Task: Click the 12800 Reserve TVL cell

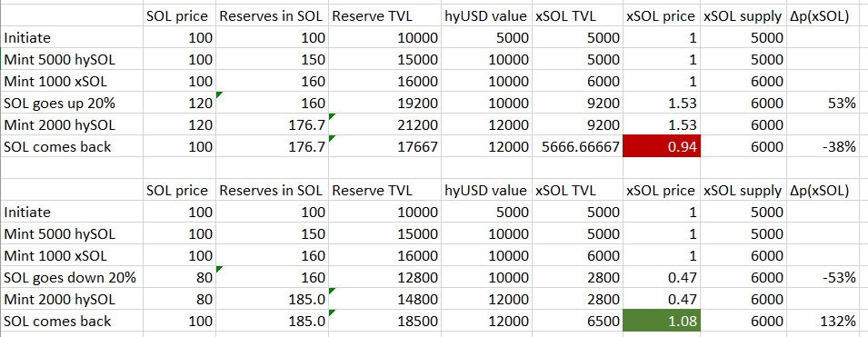Action: 384,277
